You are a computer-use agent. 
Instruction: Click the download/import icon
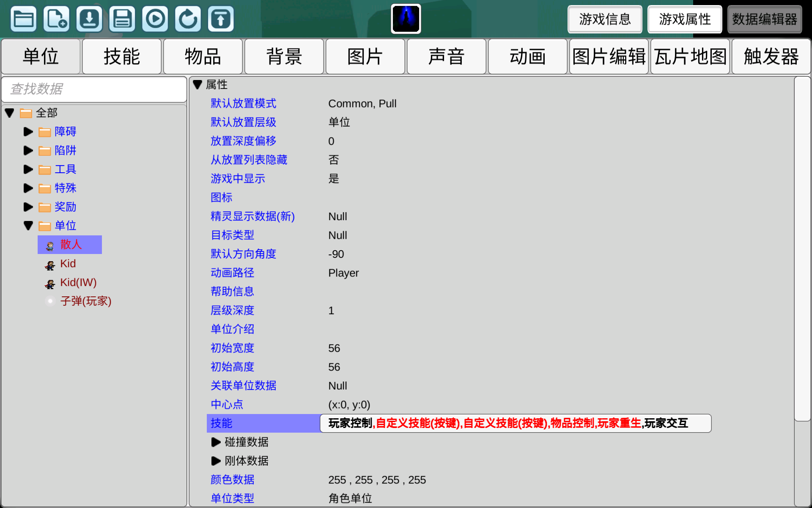click(x=89, y=19)
